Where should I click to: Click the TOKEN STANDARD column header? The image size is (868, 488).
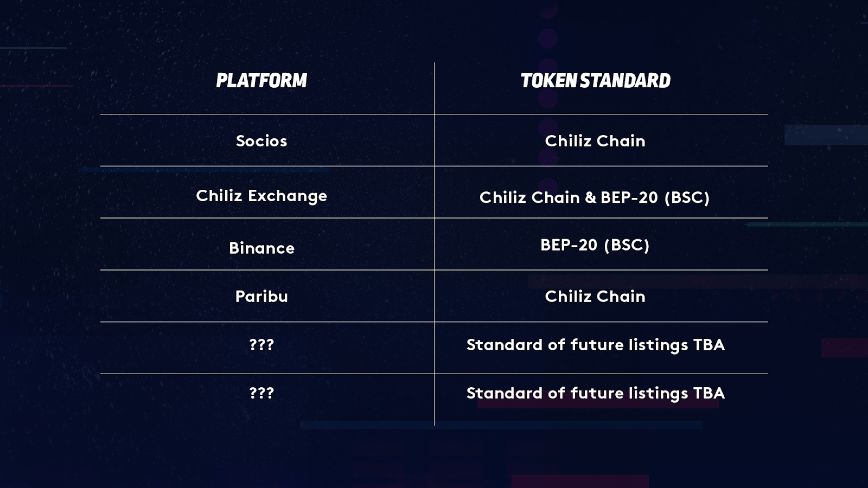tap(596, 81)
